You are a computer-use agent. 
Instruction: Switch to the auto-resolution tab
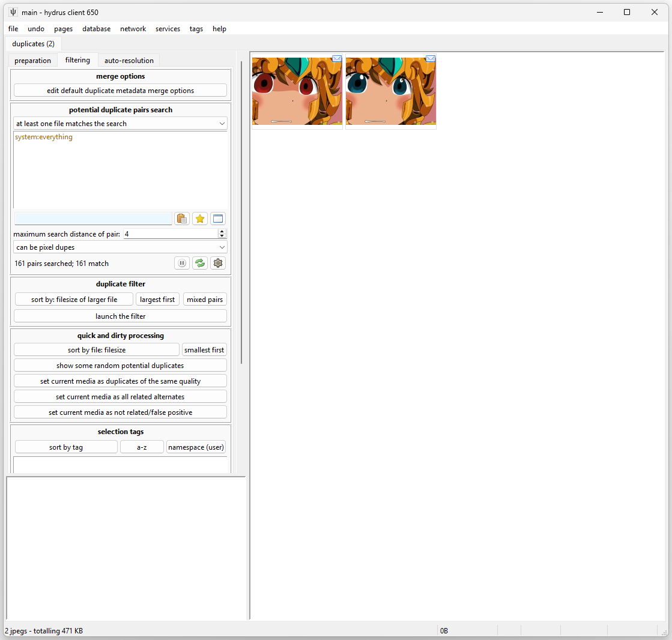[129, 61]
